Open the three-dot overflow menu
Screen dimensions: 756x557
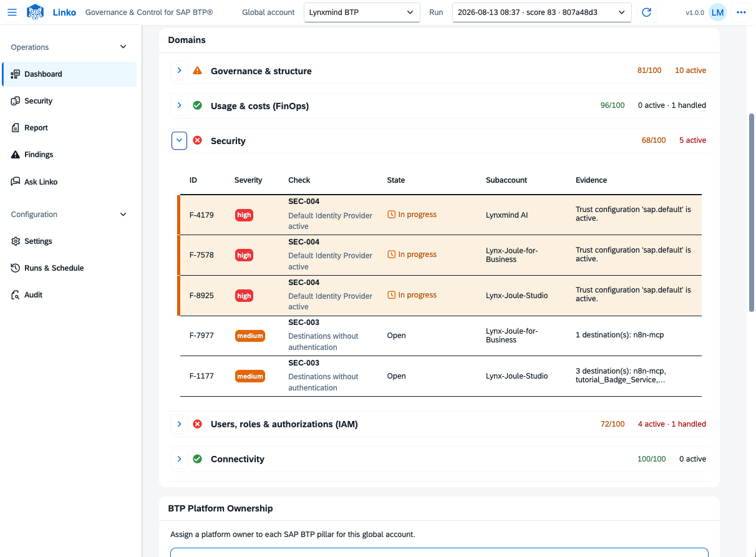(741, 12)
